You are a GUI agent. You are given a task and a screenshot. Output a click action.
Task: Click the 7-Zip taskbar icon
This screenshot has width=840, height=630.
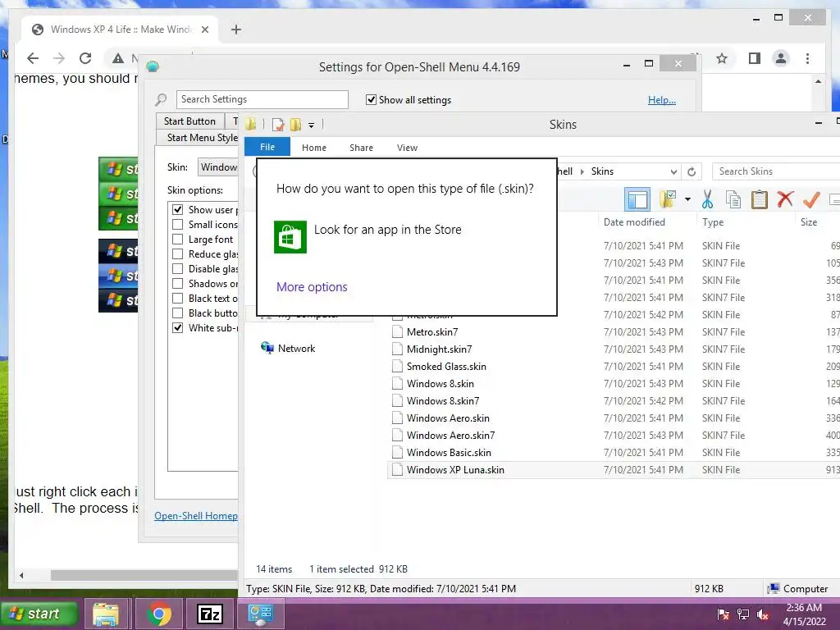(210, 614)
